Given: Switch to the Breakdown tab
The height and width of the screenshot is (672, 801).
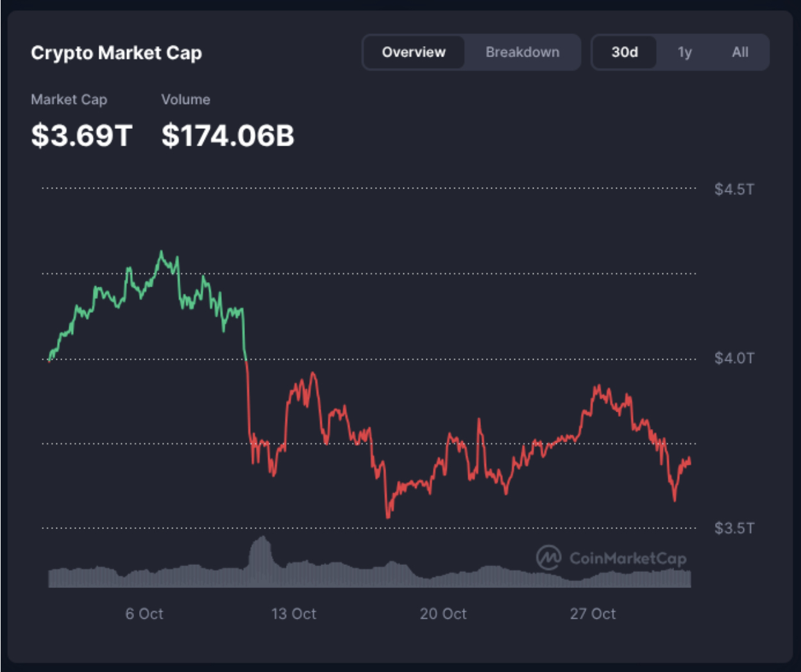Looking at the screenshot, I should tap(522, 53).
